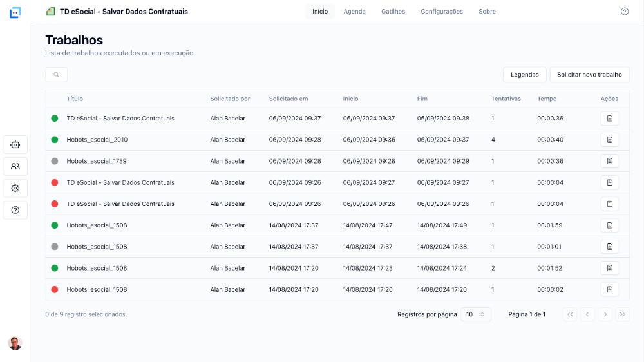View details icon of first TD eSocial job

point(609,119)
